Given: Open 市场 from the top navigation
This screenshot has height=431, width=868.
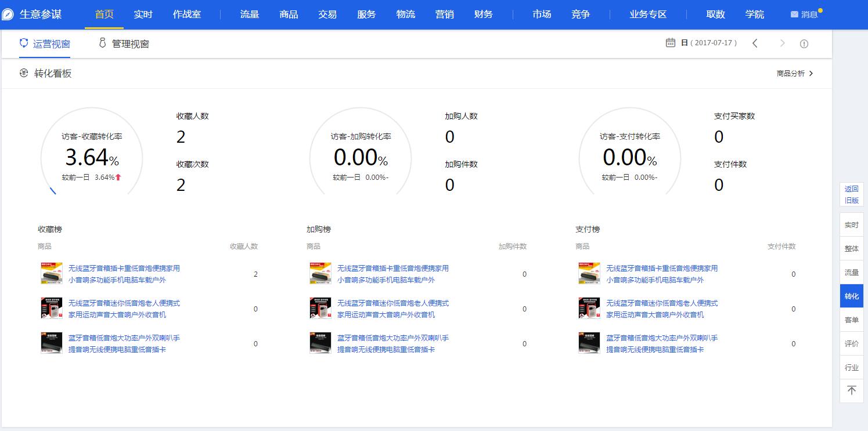Looking at the screenshot, I should click(541, 14).
